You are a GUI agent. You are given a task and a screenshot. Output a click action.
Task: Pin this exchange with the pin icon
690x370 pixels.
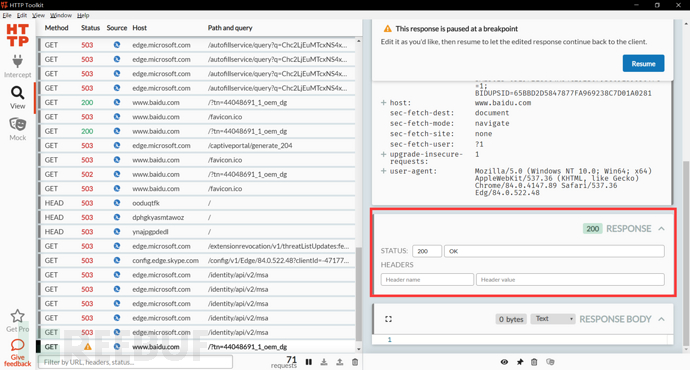coord(520,362)
